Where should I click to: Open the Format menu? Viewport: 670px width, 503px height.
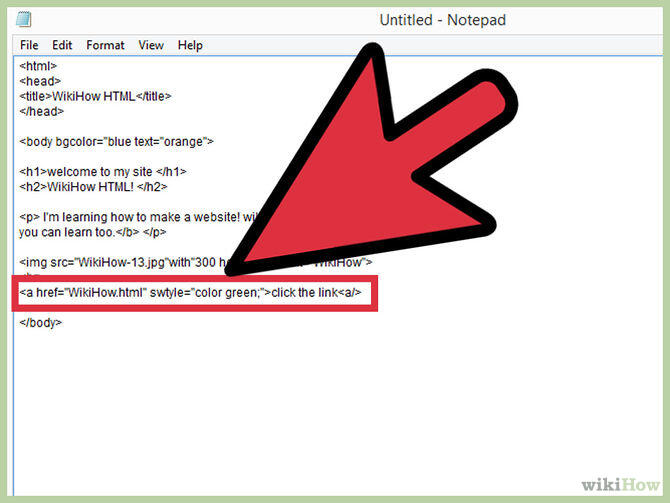pyautogui.click(x=105, y=45)
